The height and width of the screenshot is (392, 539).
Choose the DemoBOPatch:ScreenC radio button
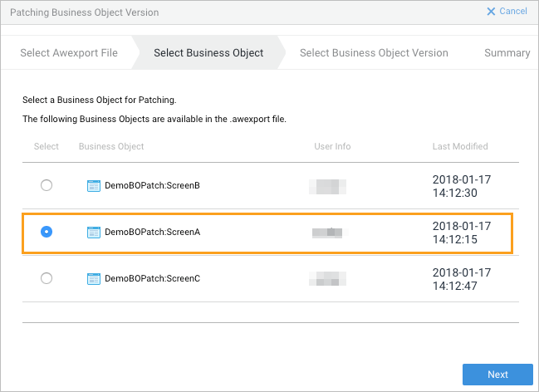[x=47, y=279]
